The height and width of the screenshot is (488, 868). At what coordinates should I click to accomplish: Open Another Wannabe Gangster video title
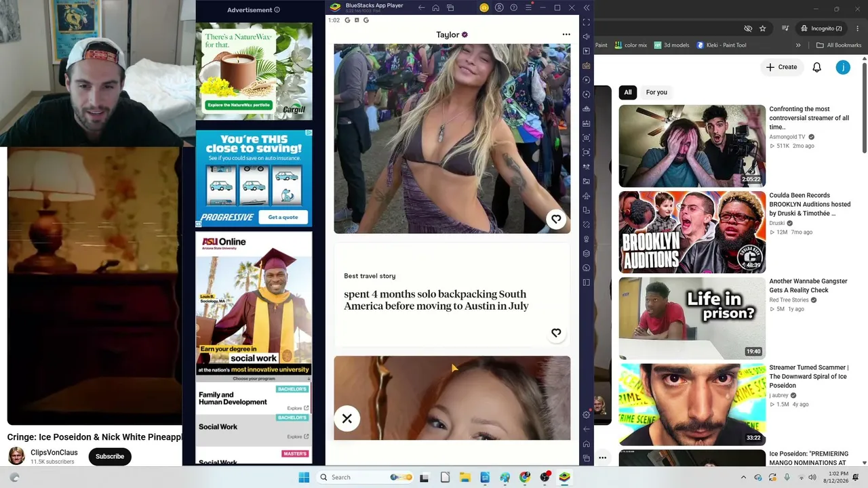808,285
